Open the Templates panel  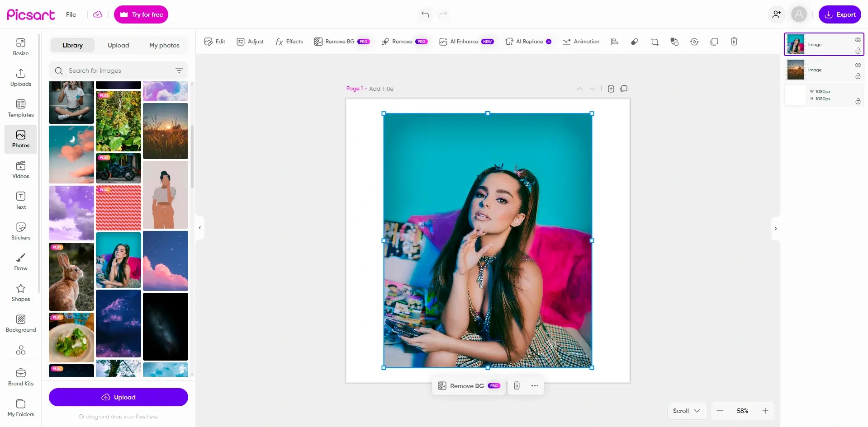[x=20, y=108]
